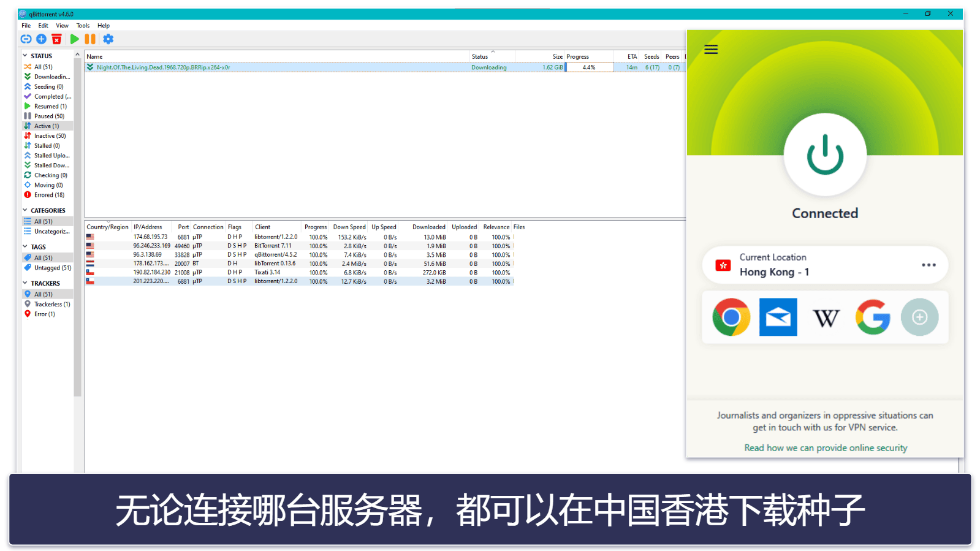Screen dimensions: 980x551
Task: Select peer row 96.246.233.169
Action: pyautogui.click(x=299, y=246)
